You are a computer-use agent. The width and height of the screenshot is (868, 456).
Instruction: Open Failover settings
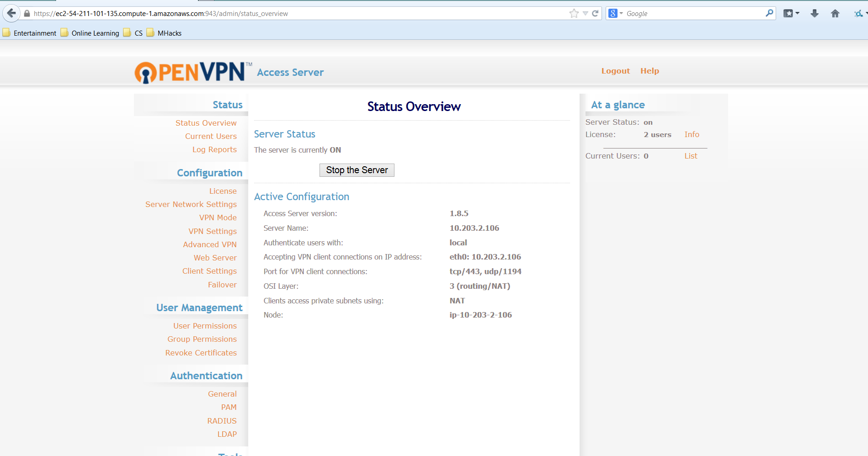tap(222, 285)
